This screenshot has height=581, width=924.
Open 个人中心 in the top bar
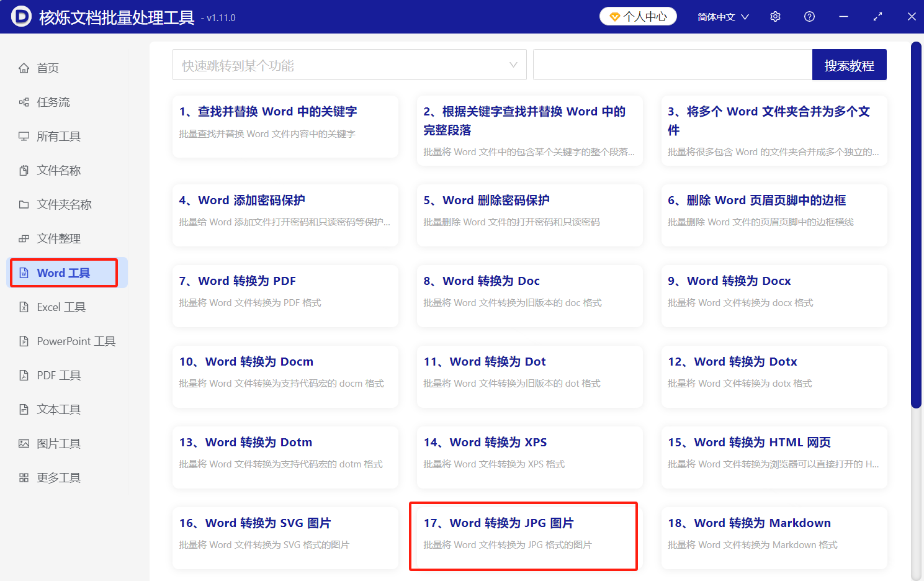pyautogui.click(x=638, y=16)
